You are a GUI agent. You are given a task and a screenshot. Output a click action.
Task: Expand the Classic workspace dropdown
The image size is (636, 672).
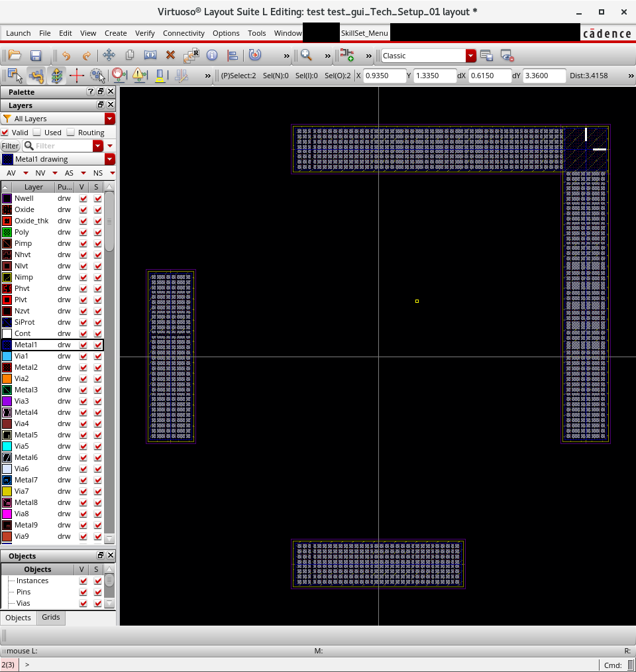(x=470, y=56)
